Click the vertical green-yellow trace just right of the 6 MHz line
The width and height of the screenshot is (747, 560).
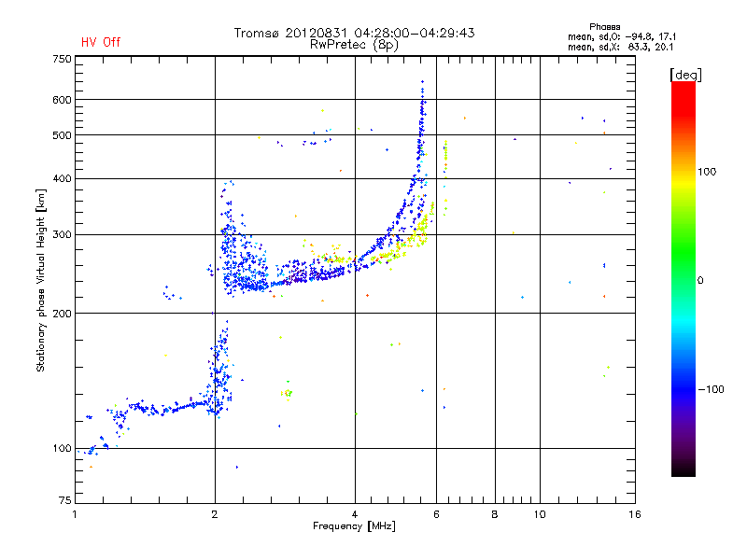[x=445, y=177]
